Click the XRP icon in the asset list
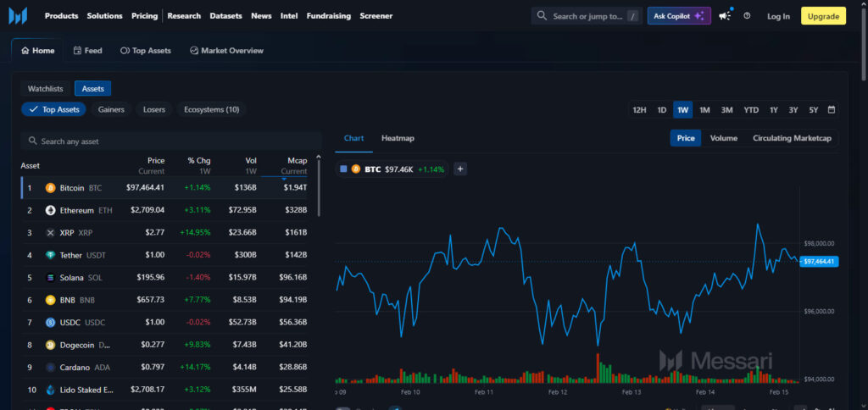The image size is (868, 410). 50,233
